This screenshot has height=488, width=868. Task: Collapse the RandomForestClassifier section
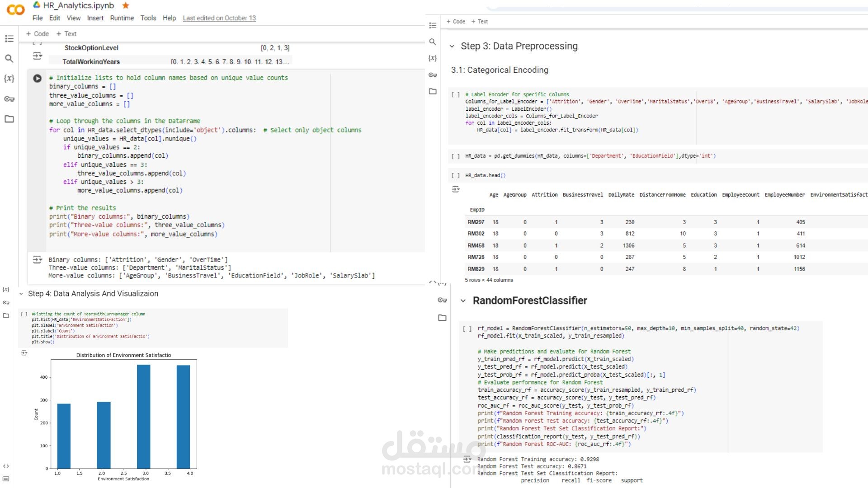pyautogui.click(x=463, y=301)
